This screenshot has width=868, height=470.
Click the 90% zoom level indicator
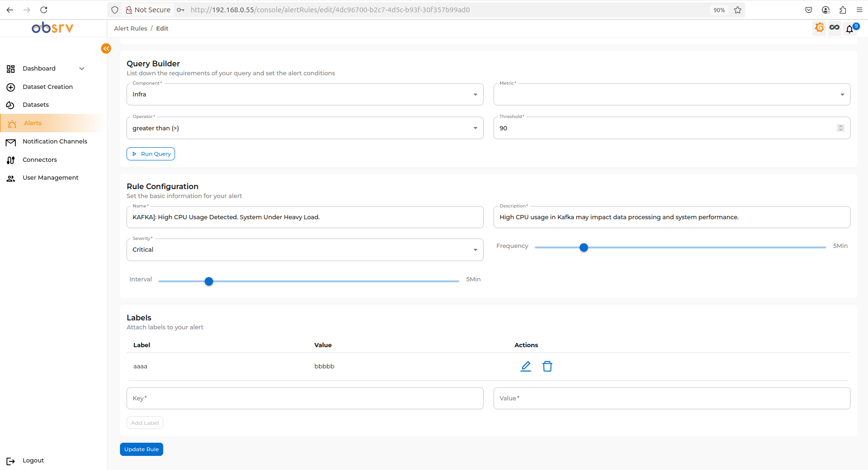(719, 10)
